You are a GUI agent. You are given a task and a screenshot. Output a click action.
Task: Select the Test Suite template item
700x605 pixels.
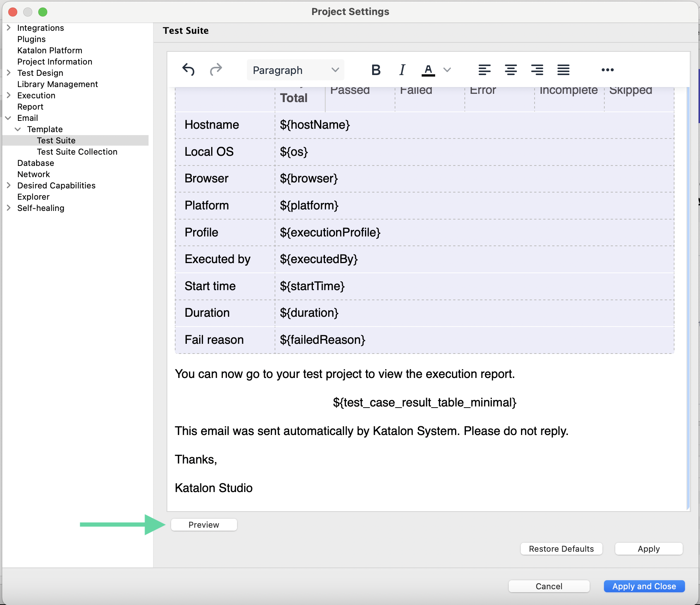pyautogui.click(x=56, y=140)
